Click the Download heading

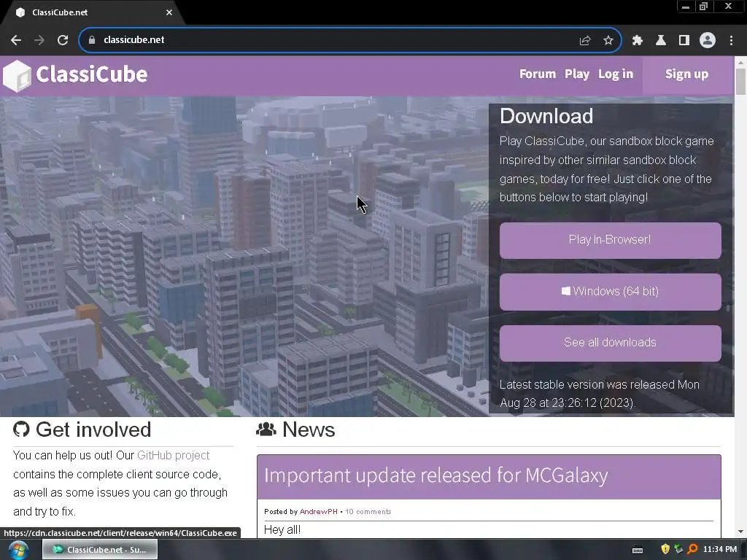[x=546, y=116]
